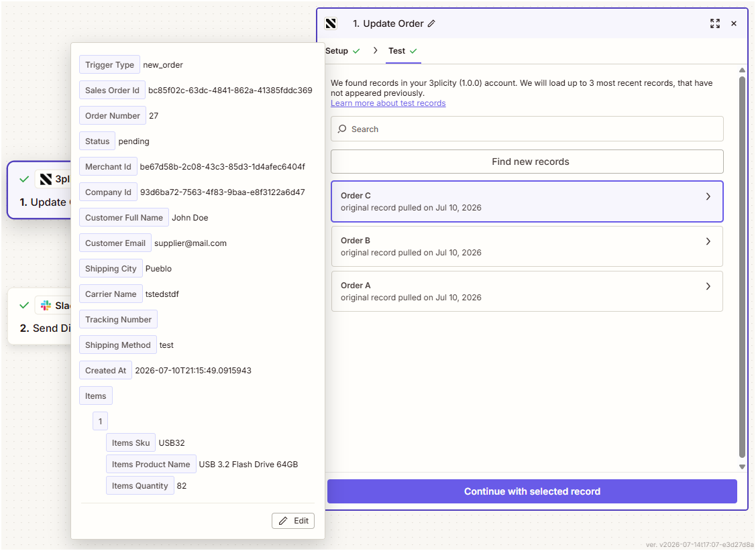The height and width of the screenshot is (551, 756).
Task: Click the Edit button in record popup
Action: tap(293, 521)
